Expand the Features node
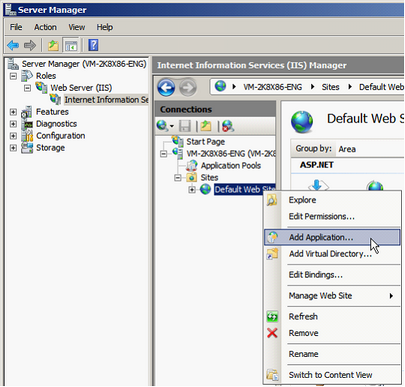Screen dimensions: 405x387 pyautogui.click(x=13, y=112)
